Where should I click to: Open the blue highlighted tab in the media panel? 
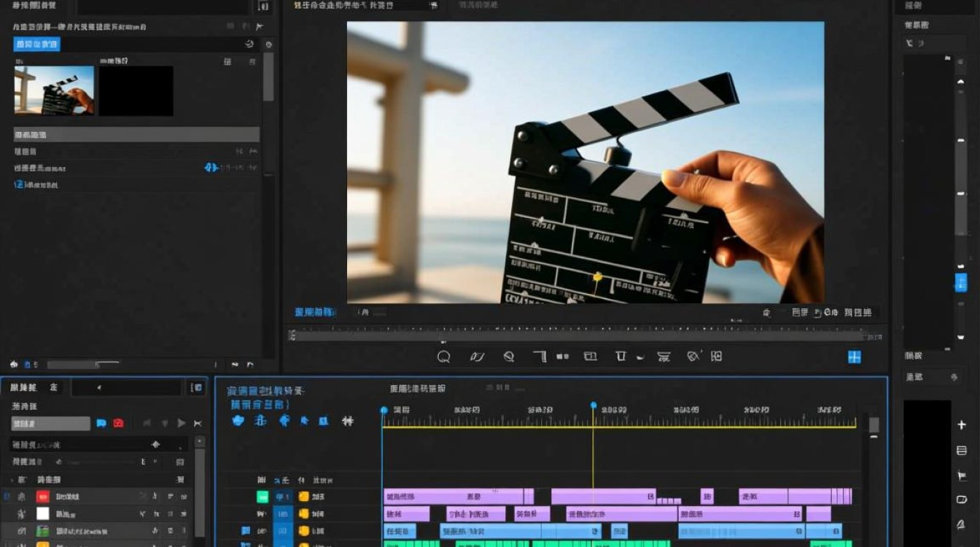(36, 44)
